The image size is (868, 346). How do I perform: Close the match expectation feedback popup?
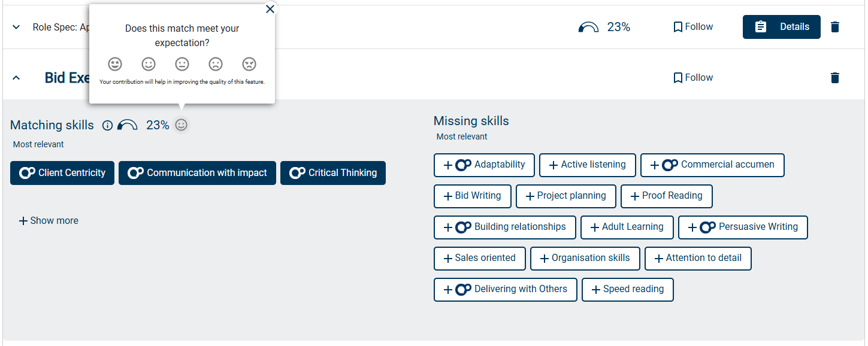point(270,9)
